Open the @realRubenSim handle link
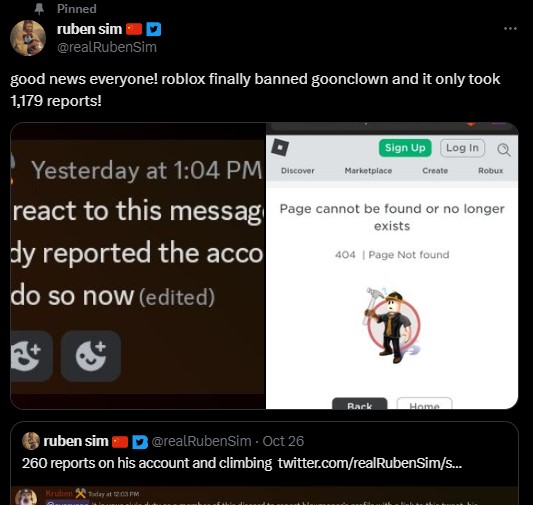Screen dimensions: 533x505 pyautogui.click(x=107, y=47)
